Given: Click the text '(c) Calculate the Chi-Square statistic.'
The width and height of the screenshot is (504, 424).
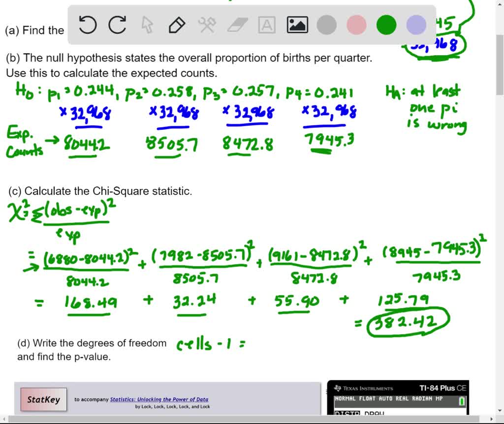Looking at the screenshot, I should click(x=100, y=191).
